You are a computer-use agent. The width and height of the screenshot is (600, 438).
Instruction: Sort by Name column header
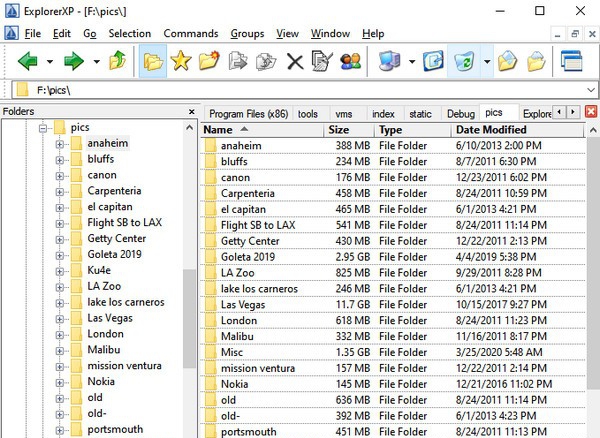pos(262,130)
